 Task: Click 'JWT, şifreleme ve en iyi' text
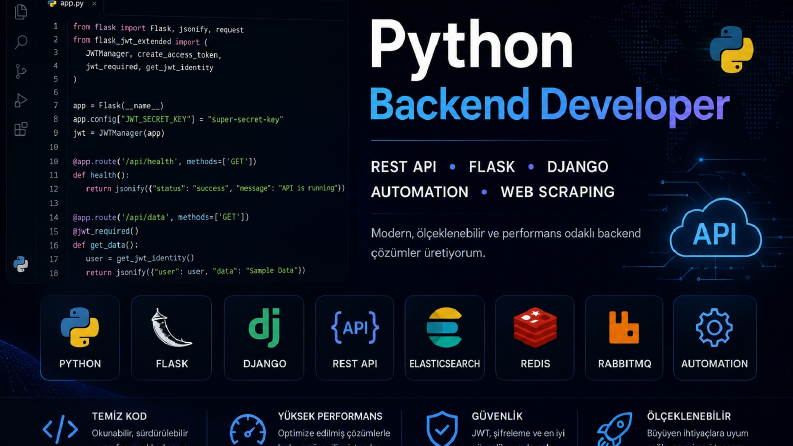[518, 433]
